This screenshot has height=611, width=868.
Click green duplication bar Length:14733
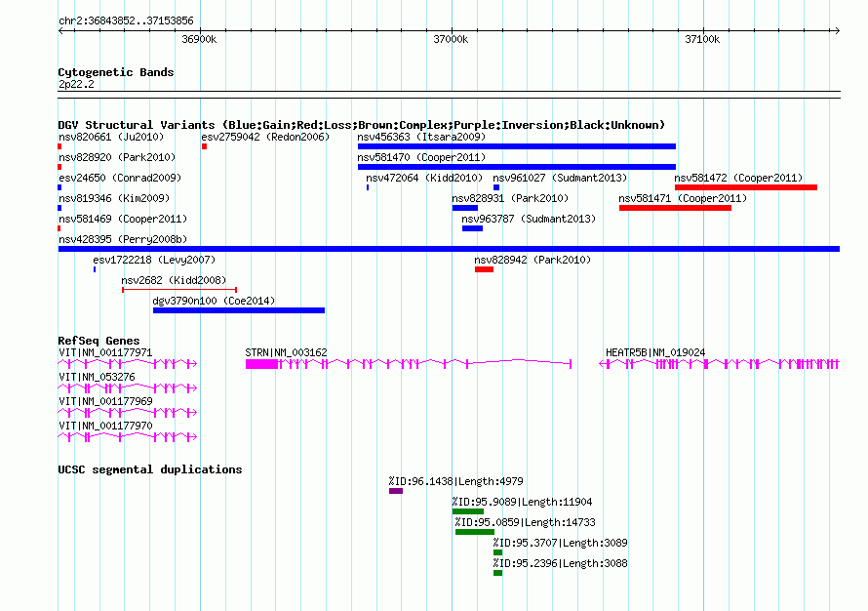click(x=475, y=532)
